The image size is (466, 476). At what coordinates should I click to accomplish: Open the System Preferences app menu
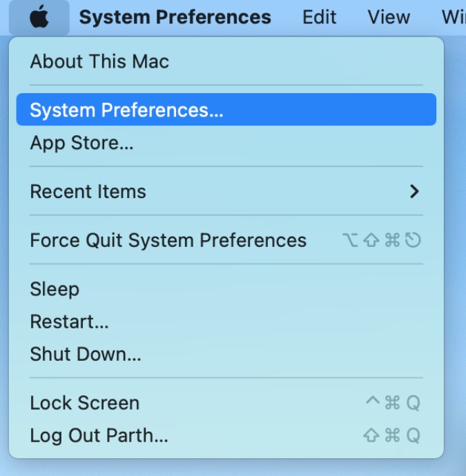click(175, 17)
